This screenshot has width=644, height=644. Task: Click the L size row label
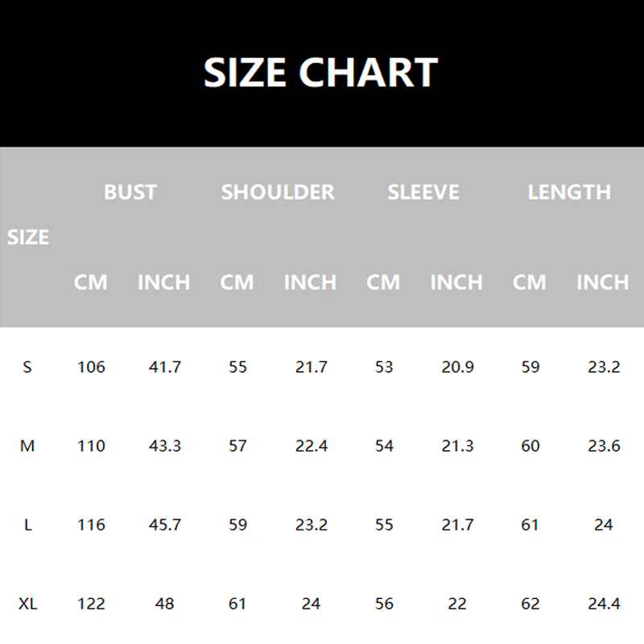pyautogui.click(x=27, y=525)
